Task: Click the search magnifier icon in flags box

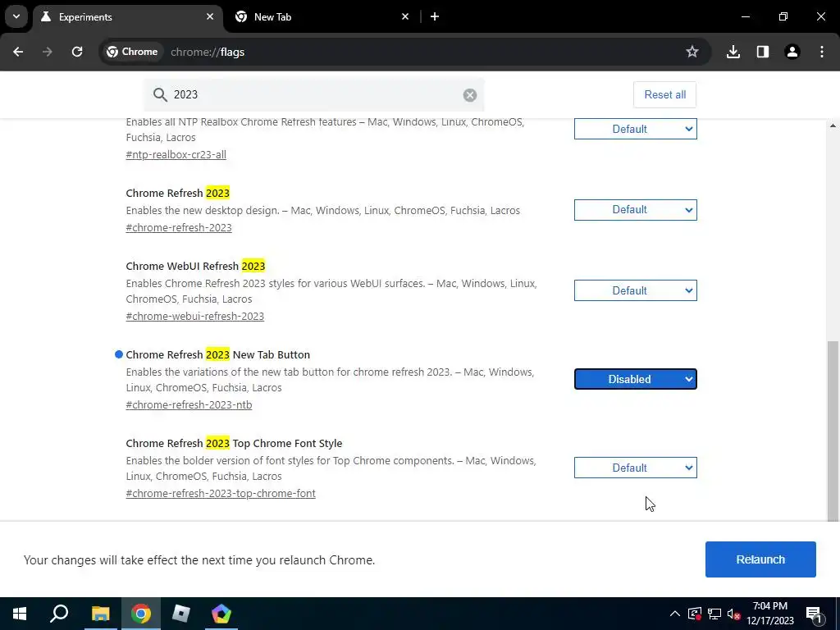Action: (x=160, y=95)
